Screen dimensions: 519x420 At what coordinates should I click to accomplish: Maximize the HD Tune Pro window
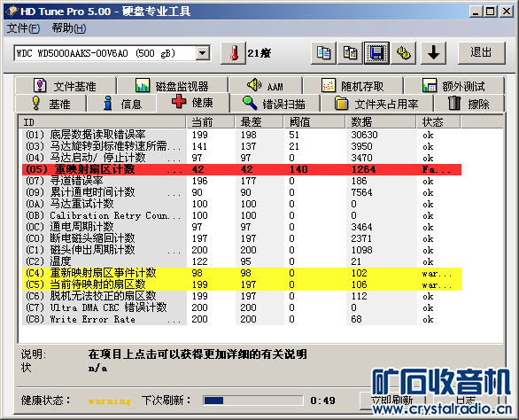pyautogui.click(x=490, y=12)
